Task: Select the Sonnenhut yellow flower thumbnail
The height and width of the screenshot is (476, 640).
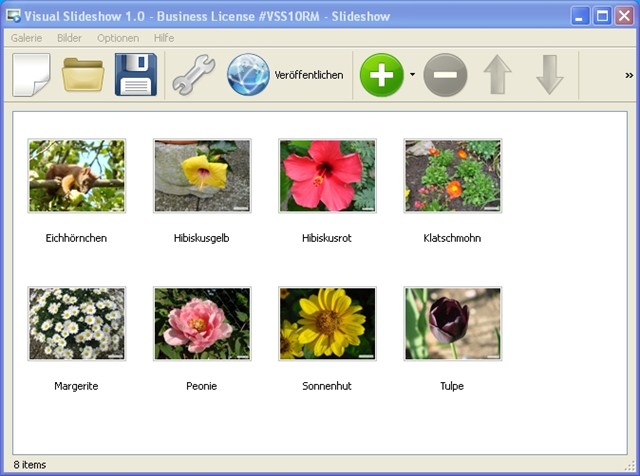Action: (x=327, y=323)
